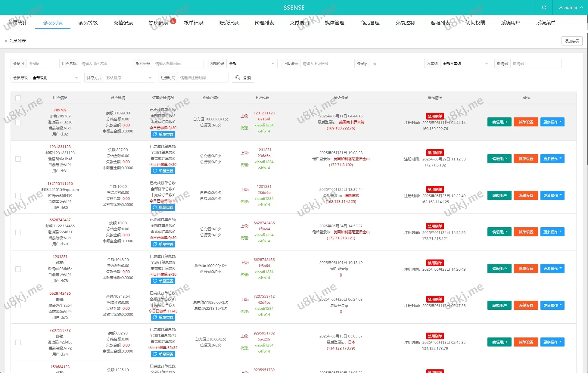The width and height of the screenshot is (588, 373).
Task: Click the red notification badge on 提现记录
Action: 173,21
